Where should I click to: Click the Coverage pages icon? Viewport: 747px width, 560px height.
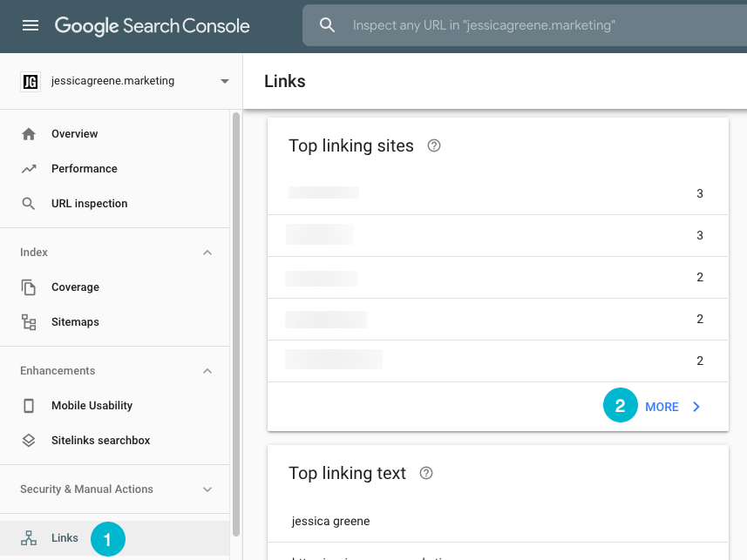(29, 287)
